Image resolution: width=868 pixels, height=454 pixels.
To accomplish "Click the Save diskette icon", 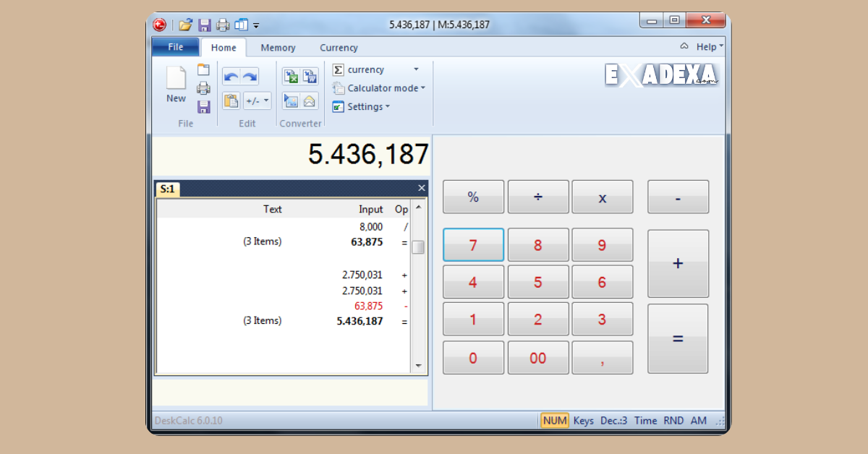I will tap(203, 106).
